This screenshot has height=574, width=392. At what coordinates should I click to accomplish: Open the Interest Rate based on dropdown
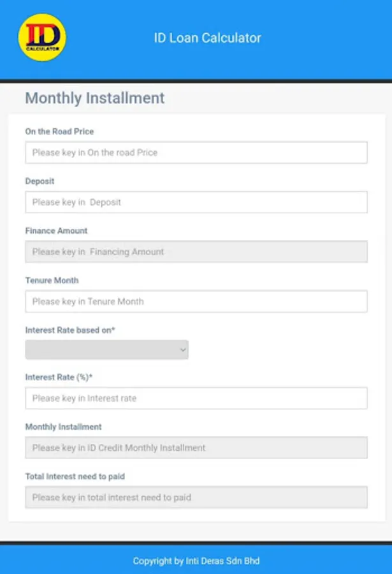[x=106, y=350]
